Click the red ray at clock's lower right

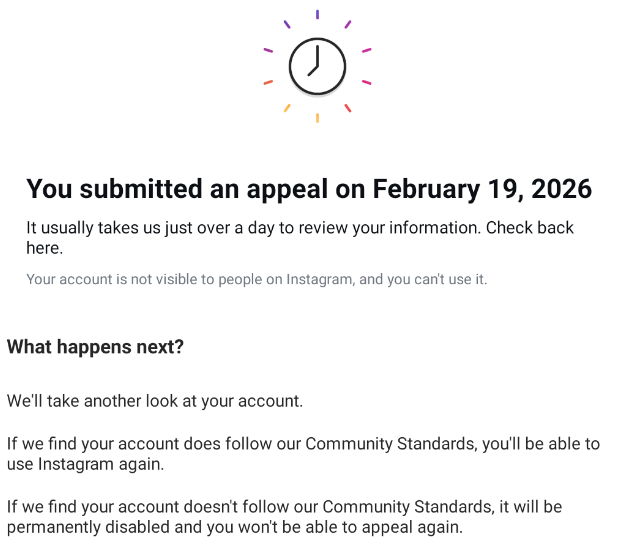point(348,108)
